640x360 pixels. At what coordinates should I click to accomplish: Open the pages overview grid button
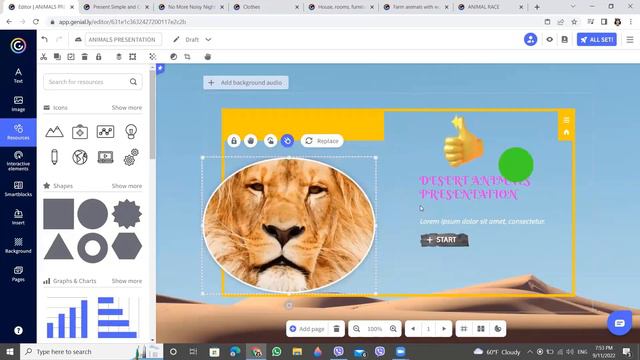481,329
